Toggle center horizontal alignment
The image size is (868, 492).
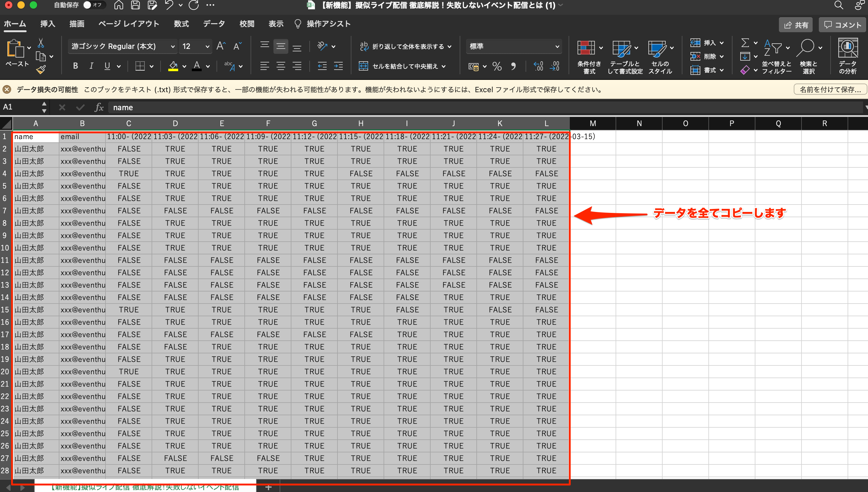(x=281, y=66)
